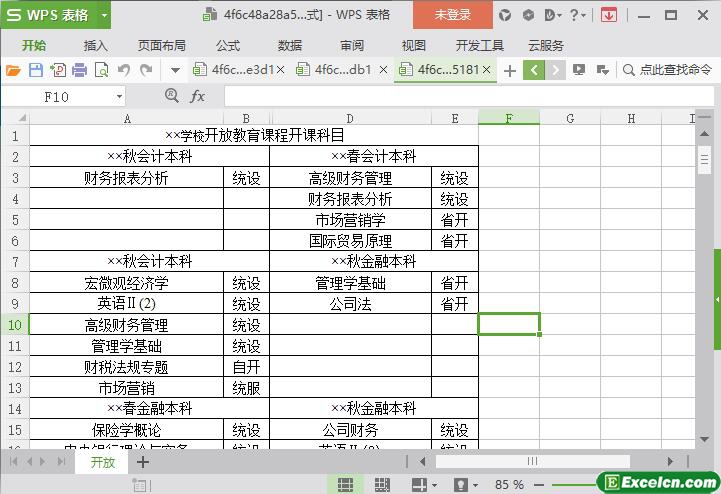721x494 pixels.
Task: Click the zoom magnifier icon by formula bar
Action: 172,96
